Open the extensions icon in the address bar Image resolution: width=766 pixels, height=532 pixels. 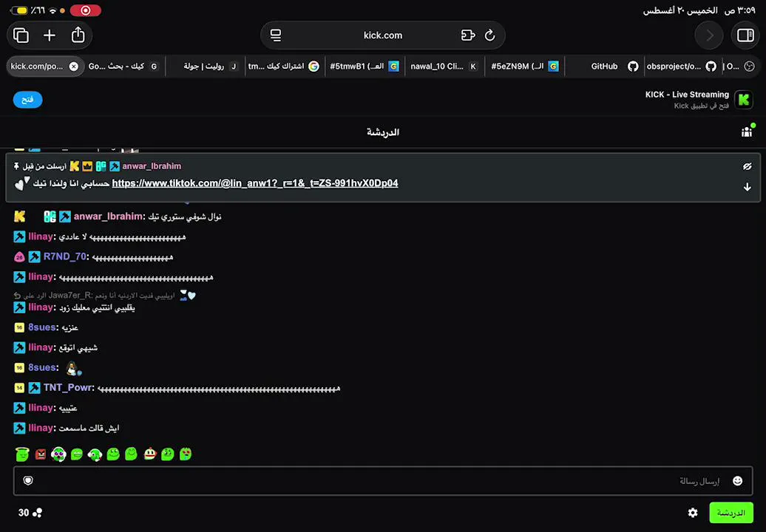(x=468, y=35)
